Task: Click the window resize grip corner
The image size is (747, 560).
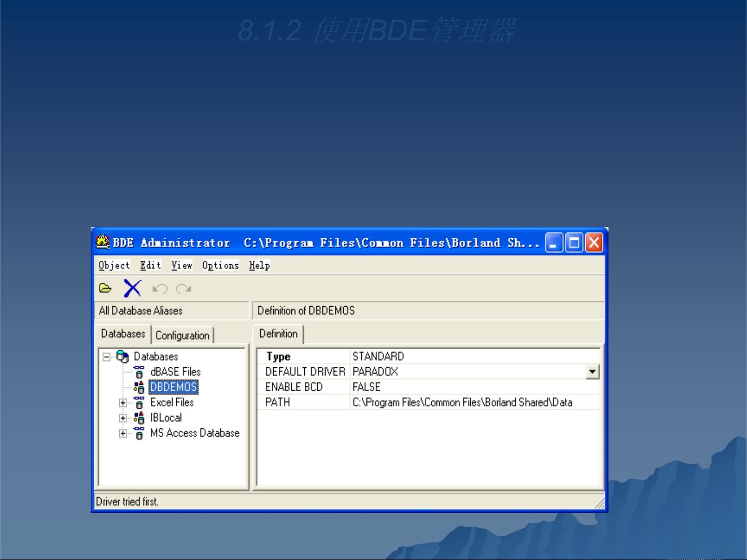Action: pyautogui.click(x=599, y=504)
